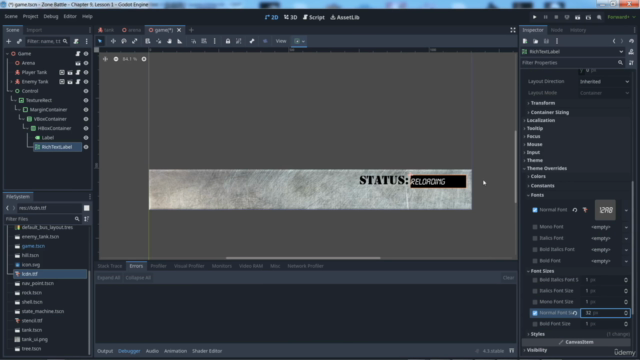Image resolution: width=640 pixels, height=360 pixels.
Task: Pause the running project
Action: [x=545, y=17]
